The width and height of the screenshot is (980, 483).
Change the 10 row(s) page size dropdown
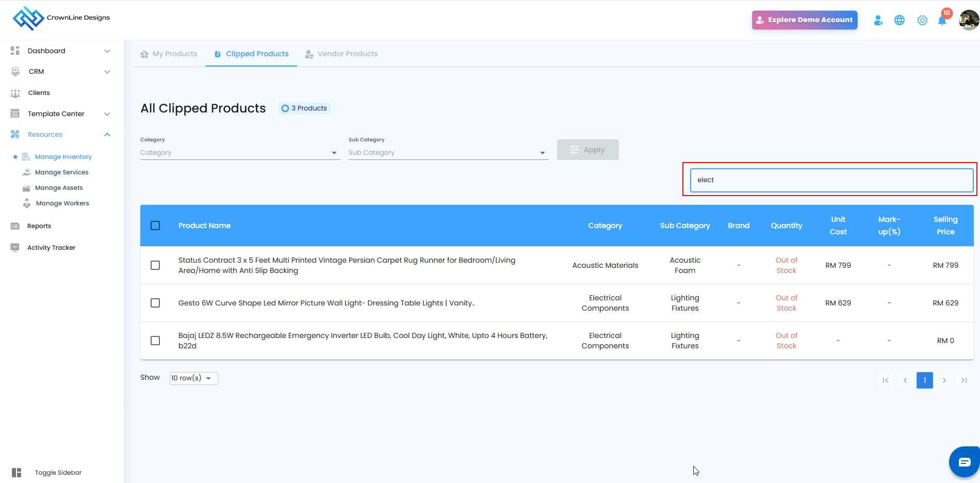click(x=193, y=378)
